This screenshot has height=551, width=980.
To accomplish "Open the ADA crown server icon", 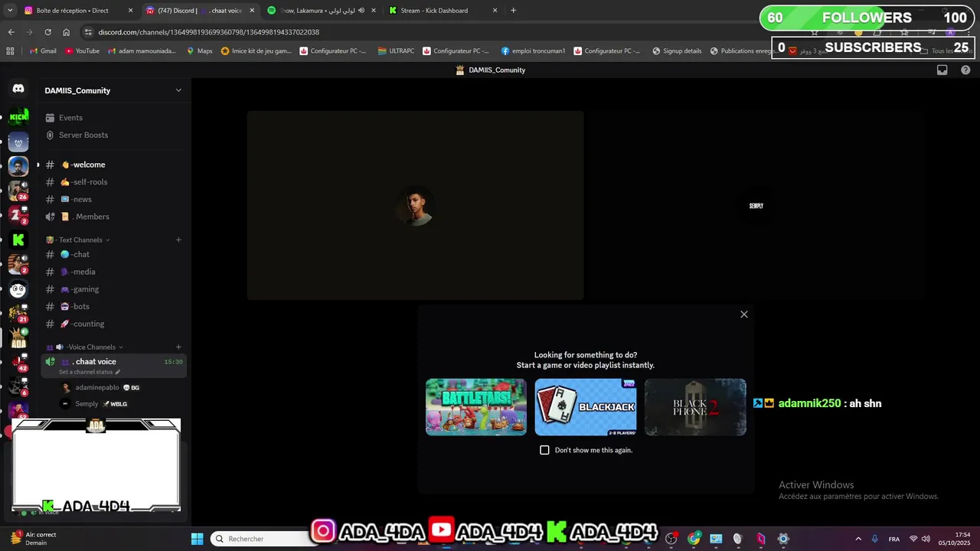I will click(18, 337).
